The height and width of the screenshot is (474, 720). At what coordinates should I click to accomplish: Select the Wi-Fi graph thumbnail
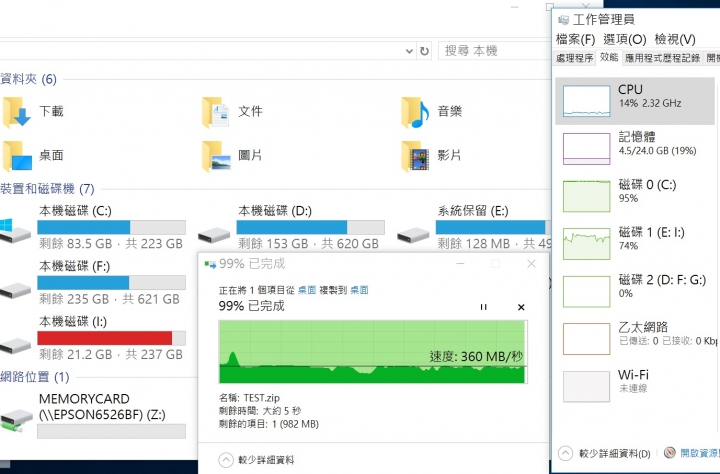[x=586, y=387]
